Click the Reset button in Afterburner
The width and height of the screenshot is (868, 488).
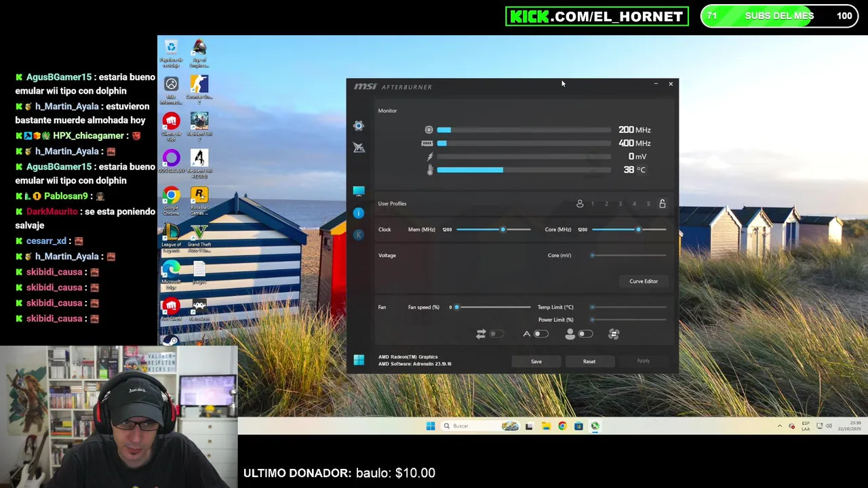coord(589,361)
